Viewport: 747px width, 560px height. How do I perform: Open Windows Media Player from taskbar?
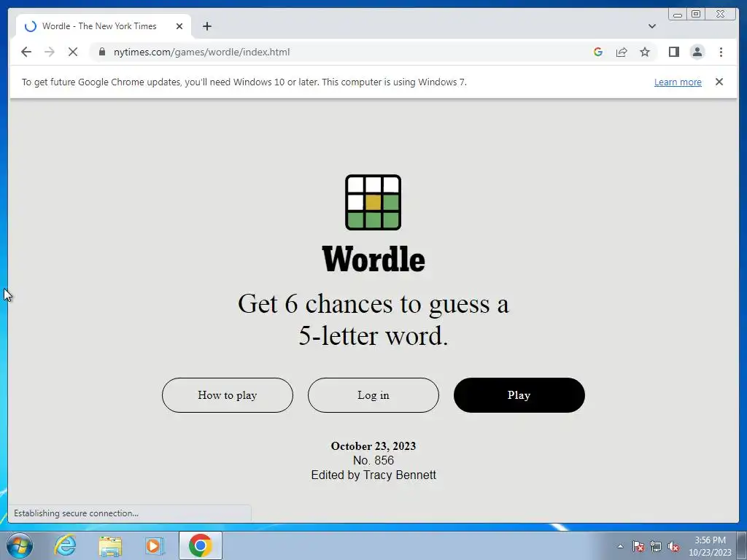pos(155,545)
